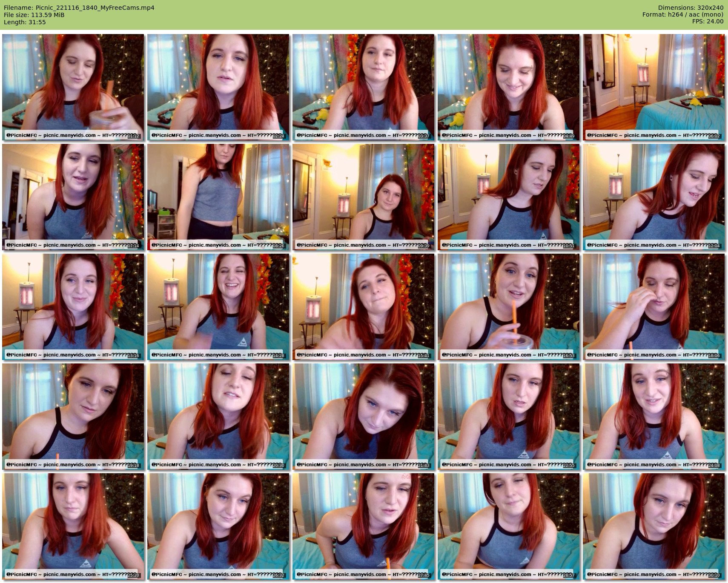Select the standing-pose thumbnail at 08:26
Viewport: 728px width, 583px height.
coord(218,197)
